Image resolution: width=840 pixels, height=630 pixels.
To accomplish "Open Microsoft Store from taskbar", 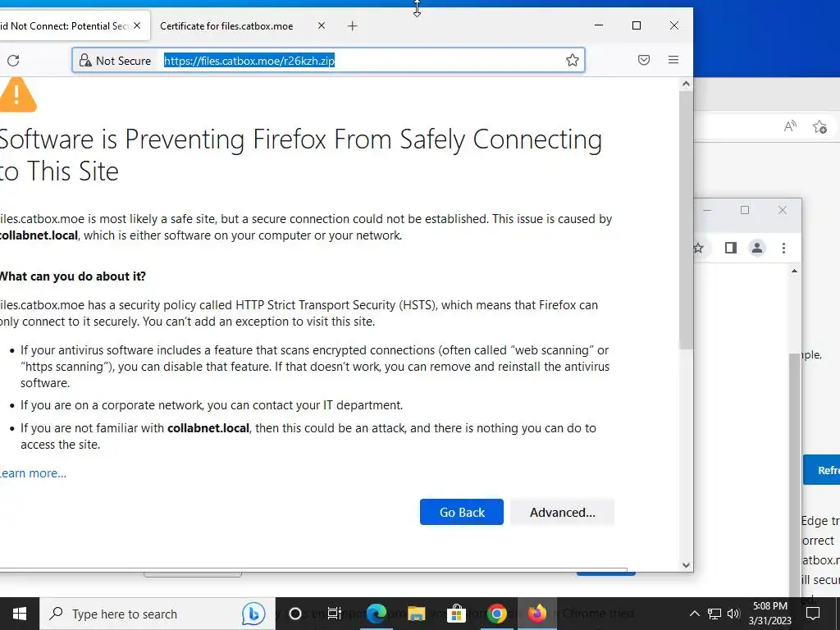I will coord(456,614).
